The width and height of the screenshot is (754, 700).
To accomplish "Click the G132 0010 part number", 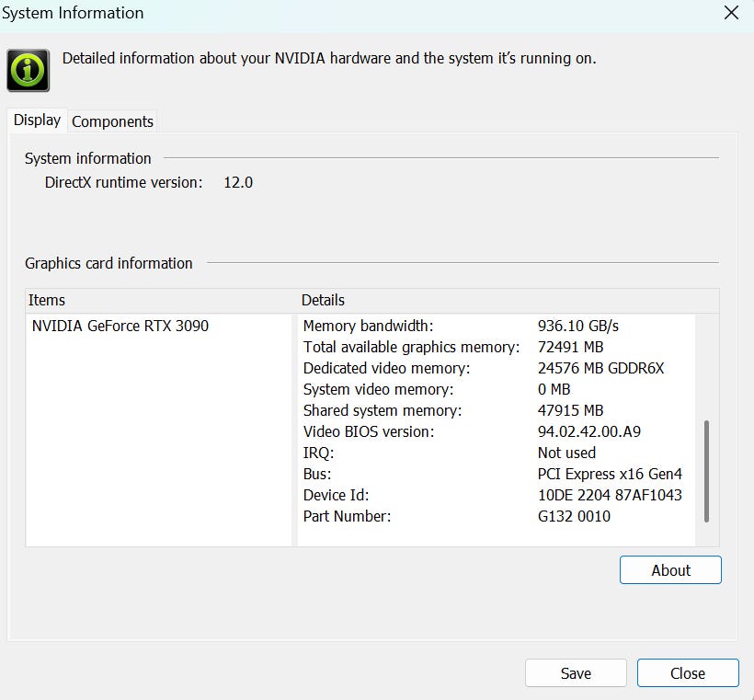I will point(574,516).
